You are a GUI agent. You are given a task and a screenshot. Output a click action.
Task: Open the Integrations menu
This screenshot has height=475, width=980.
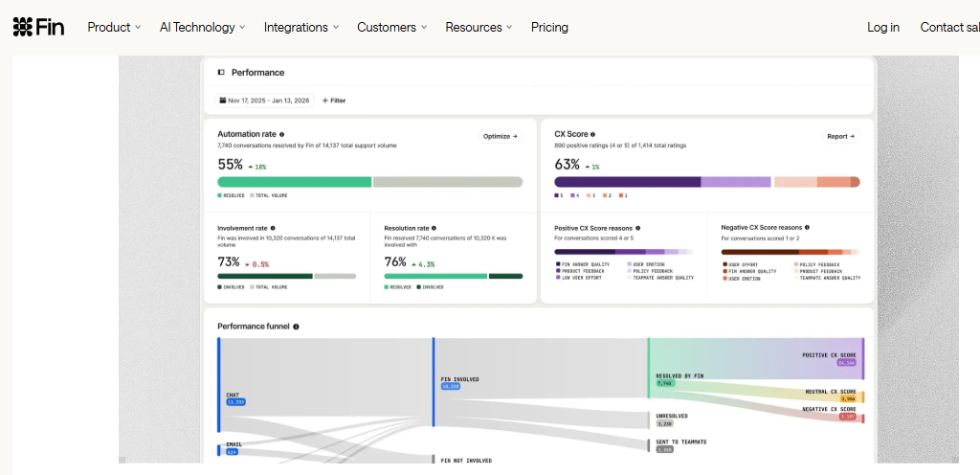click(x=301, y=28)
